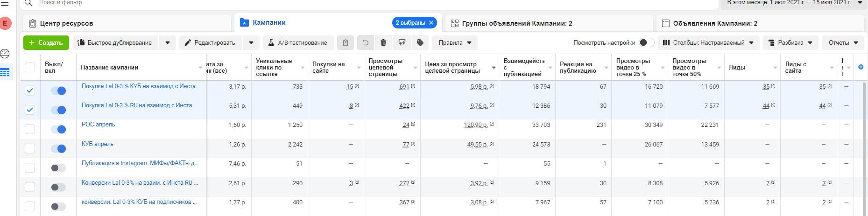The height and width of the screenshot is (216, 868).
Task: Click the export share icon beside trash
Action: tap(402, 43)
